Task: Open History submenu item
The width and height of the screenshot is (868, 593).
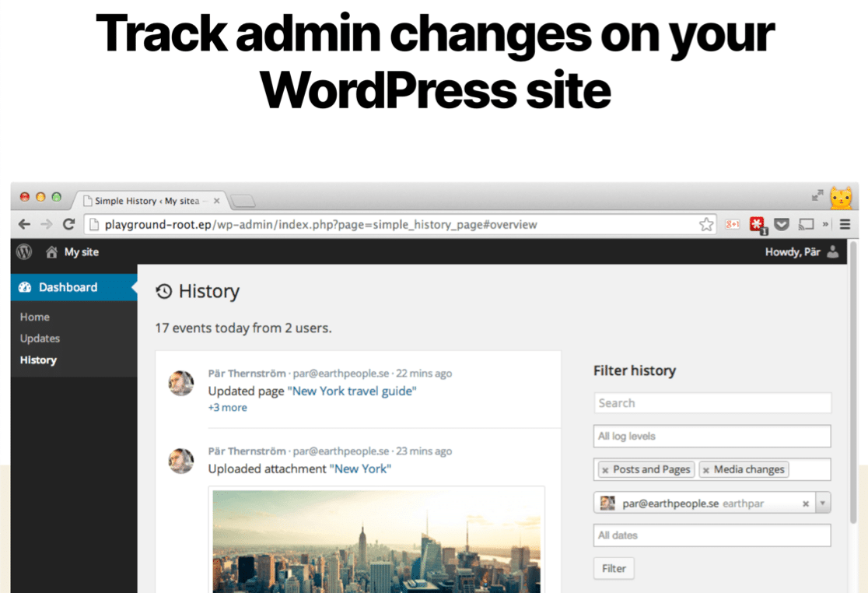Action: pos(38,360)
